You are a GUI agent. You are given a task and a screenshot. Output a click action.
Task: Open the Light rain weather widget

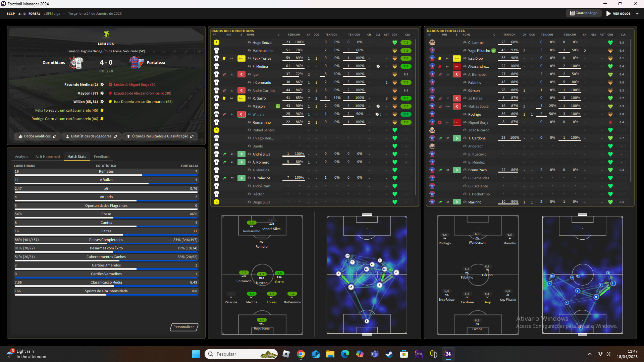click(x=27, y=354)
